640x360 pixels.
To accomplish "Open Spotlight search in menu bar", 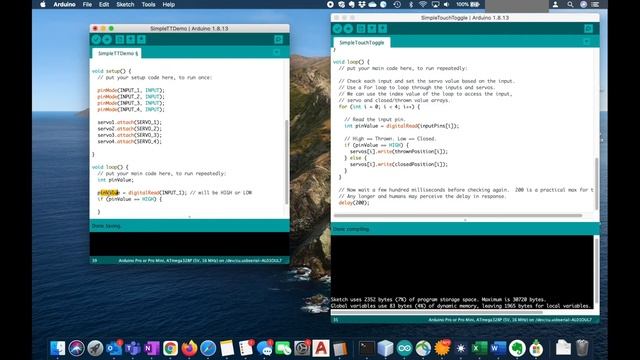I will [x=570, y=4].
